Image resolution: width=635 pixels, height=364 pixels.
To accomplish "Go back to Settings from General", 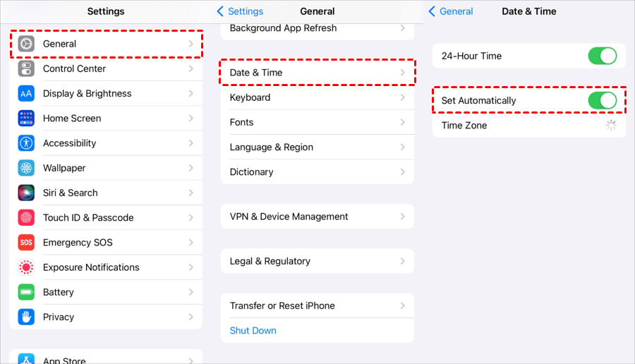I will 240,11.
